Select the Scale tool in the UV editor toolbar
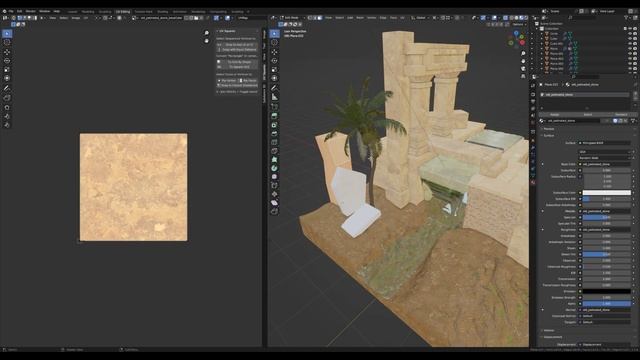This screenshot has height=360, width=640. [x=7, y=69]
